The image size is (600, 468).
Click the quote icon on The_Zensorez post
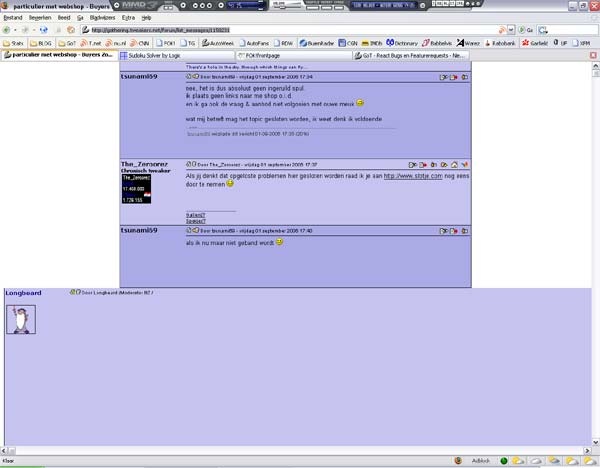412,165
